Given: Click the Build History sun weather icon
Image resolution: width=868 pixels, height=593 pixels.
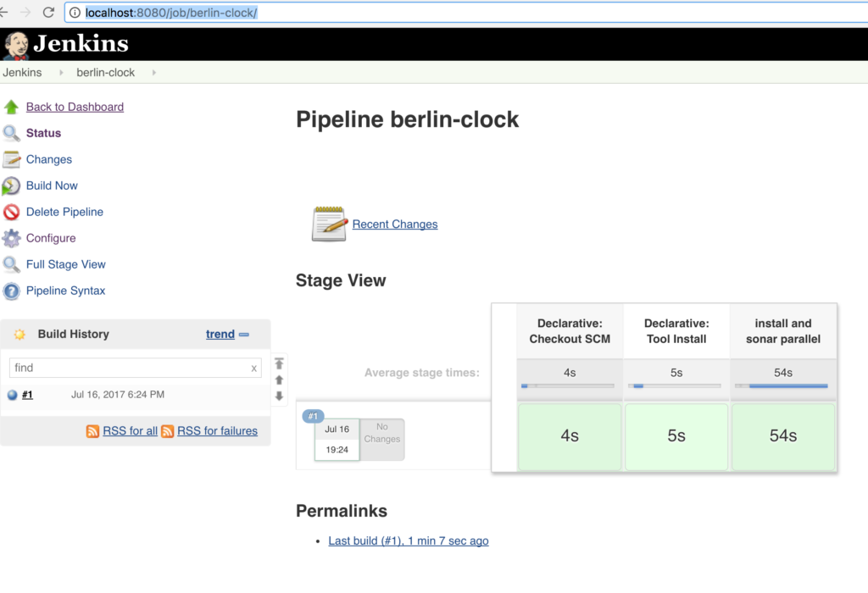Looking at the screenshot, I should (x=20, y=334).
